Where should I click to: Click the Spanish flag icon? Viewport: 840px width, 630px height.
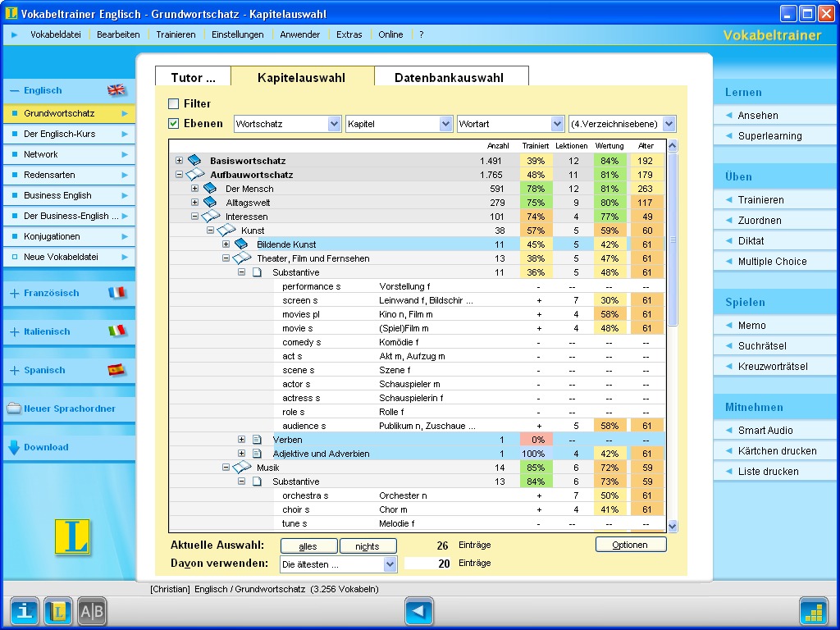click(116, 370)
